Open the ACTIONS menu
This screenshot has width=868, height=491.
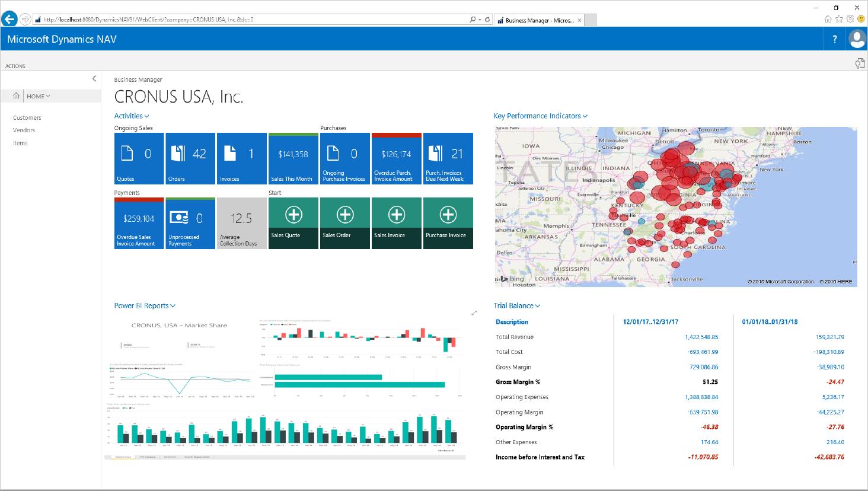click(15, 66)
